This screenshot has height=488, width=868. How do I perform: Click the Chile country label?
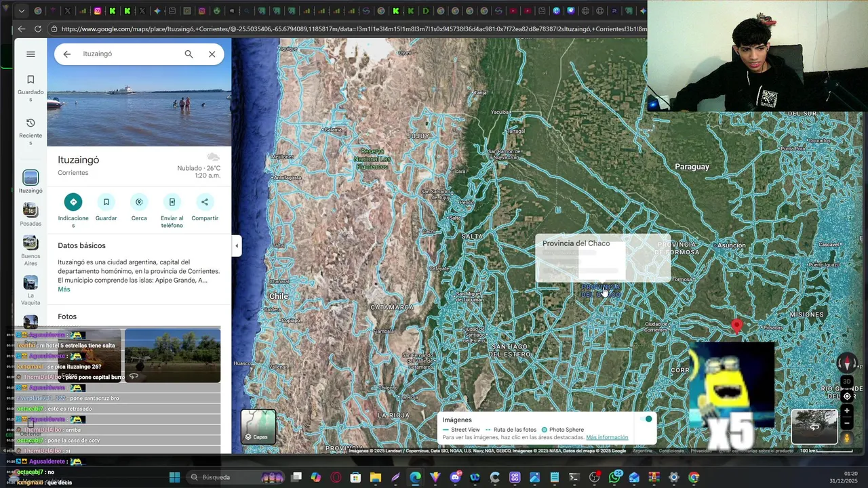(x=279, y=296)
